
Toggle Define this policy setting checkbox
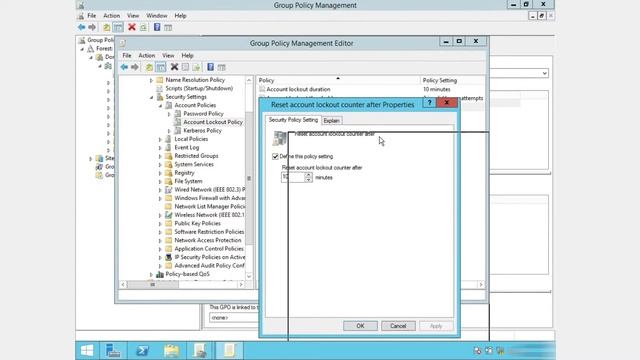[x=275, y=156]
